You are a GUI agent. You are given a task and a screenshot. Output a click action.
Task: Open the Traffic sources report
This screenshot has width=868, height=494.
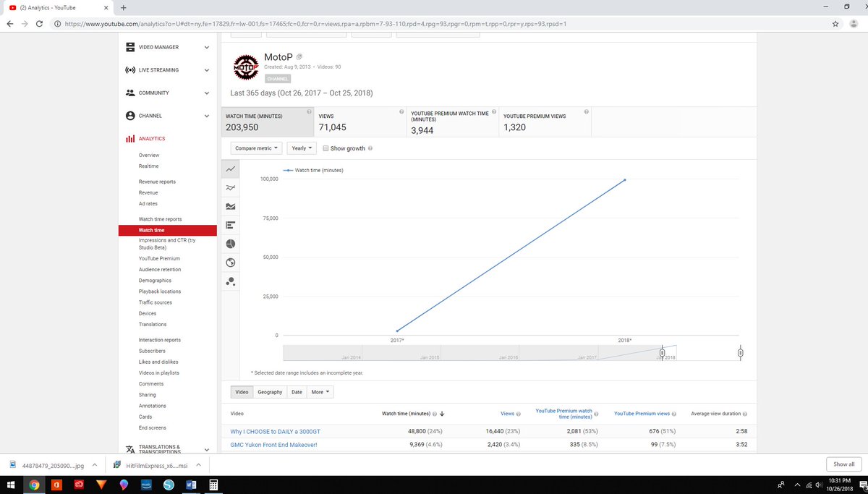click(x=156, y=302)
